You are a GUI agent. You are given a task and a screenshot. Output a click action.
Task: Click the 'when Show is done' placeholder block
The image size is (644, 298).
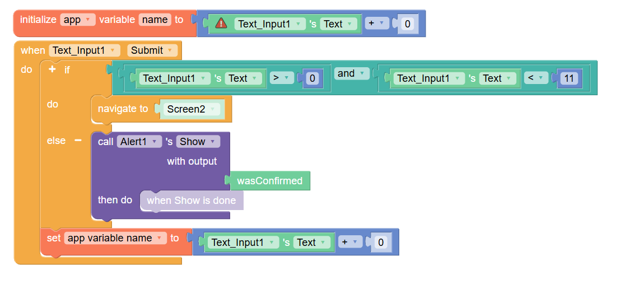[x=191, y=201]
